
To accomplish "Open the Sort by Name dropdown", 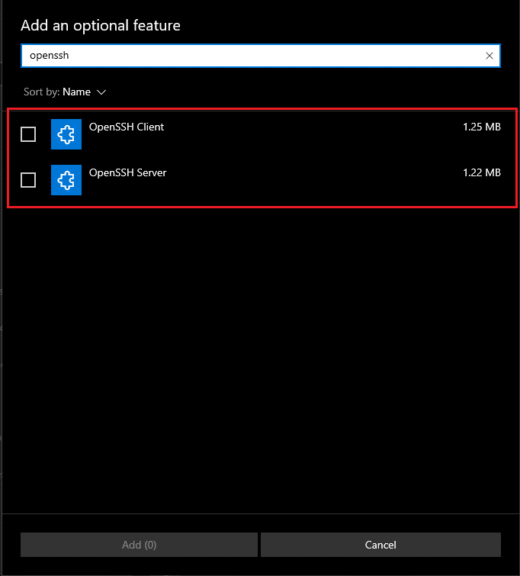I will click(65, 92).
